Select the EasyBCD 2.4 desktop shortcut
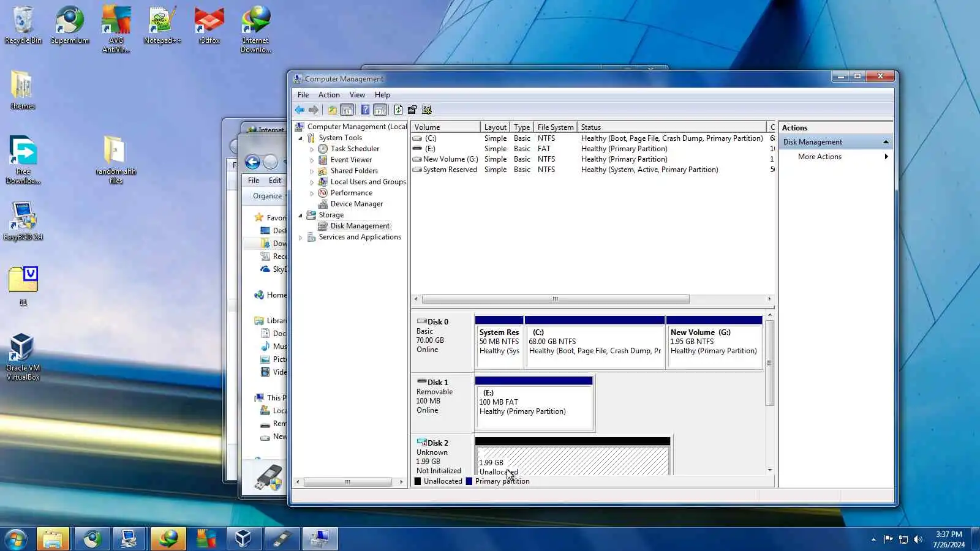This screenshot has width=980, height=551. [23, 222]
